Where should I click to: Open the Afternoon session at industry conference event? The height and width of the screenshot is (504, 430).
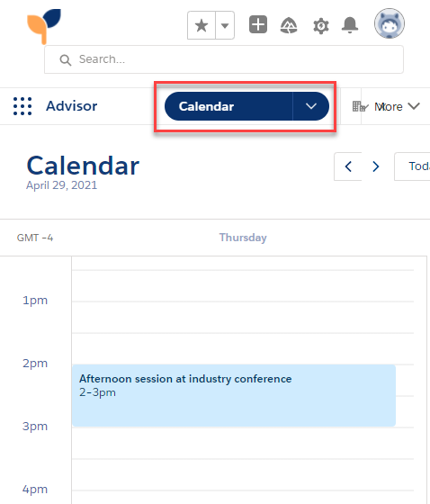coord(234,395)
